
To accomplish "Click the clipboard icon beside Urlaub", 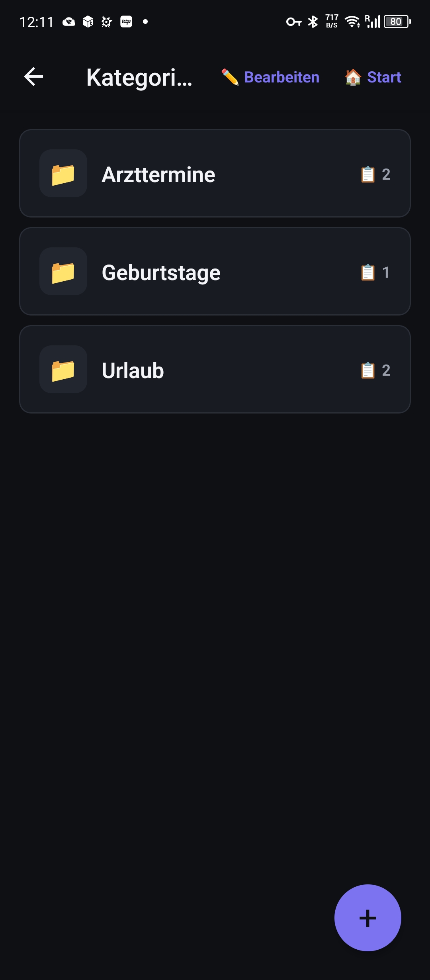I will 366,370.
